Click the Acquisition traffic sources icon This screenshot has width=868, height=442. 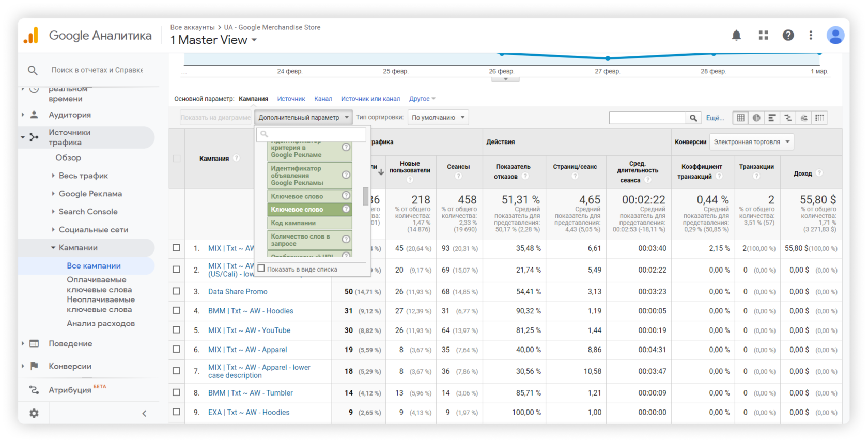[34, 137]
